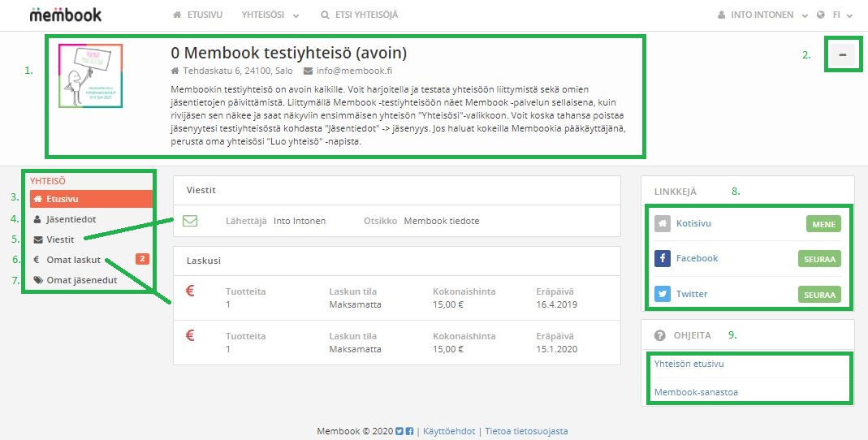Click the MENE button

point(823,224)
